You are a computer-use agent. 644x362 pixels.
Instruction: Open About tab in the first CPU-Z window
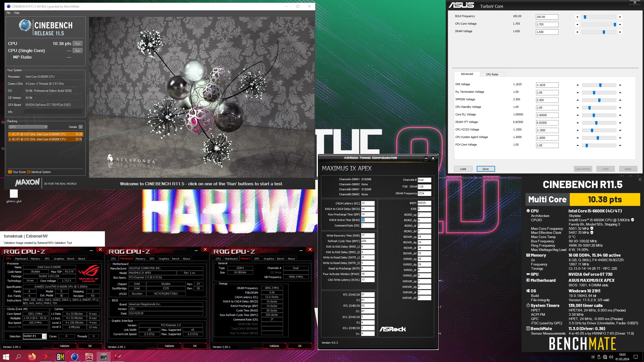click(x=82, y=259)
